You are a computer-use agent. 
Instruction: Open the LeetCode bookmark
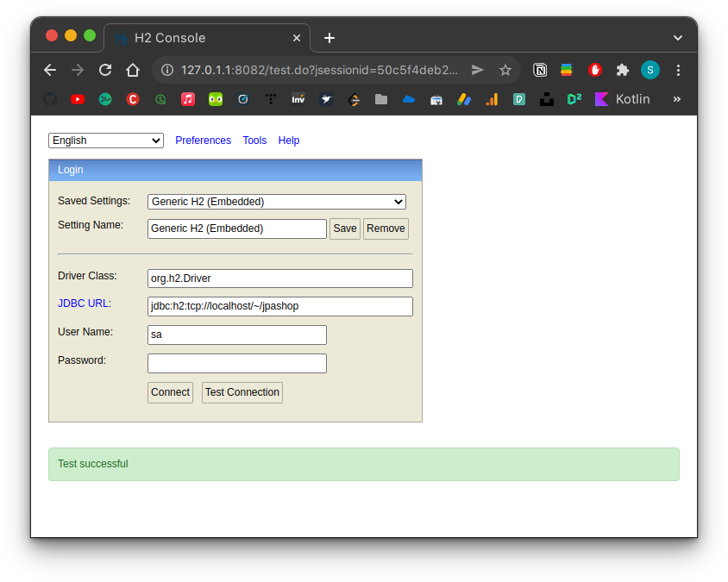(354, 99)
